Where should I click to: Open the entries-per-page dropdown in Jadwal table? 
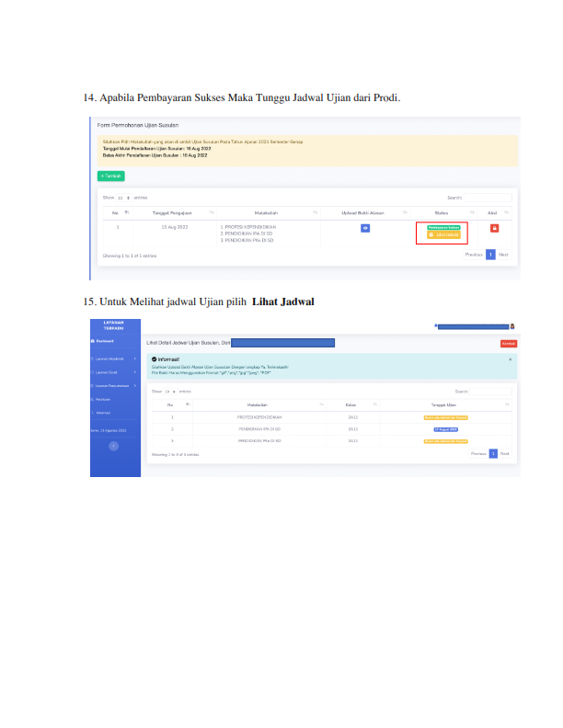(x=170, y=392)
